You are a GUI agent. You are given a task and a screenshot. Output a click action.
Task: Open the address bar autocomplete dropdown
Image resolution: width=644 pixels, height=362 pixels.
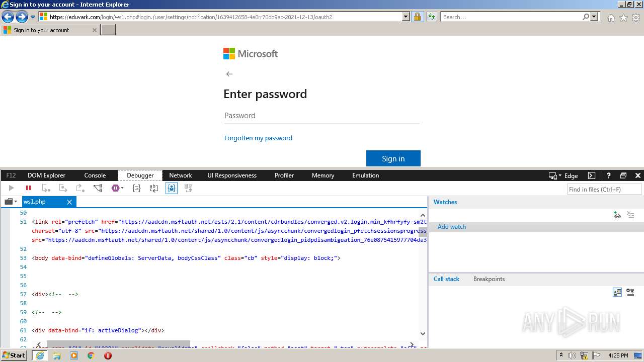(406, 17)
